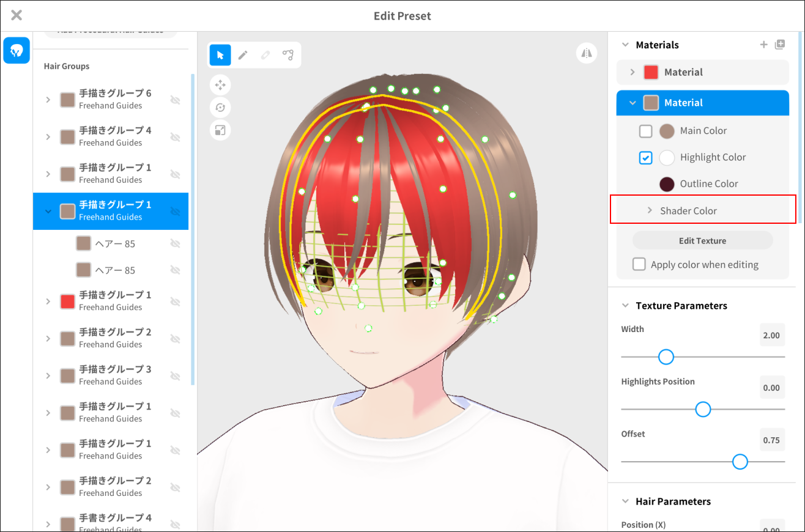Image resolution: width=805 pixels, height=532 pixels.
Task: Select the pencil draw tool
Action: click(x=243, y=55)
